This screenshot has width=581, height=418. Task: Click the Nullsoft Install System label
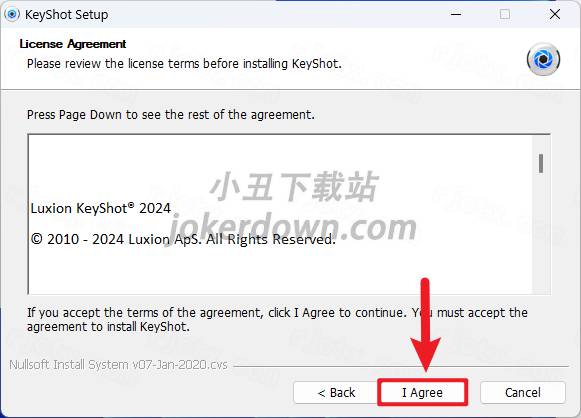coord(118,365)
